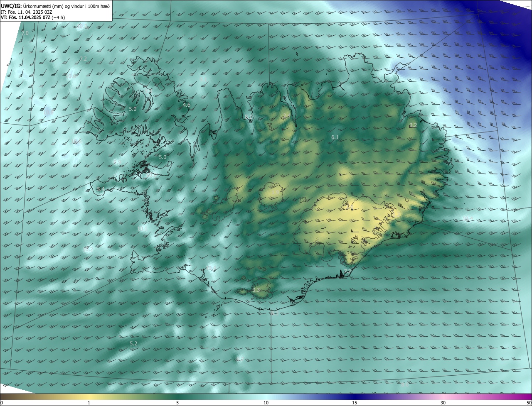Click the 3.2 value in east Iceland
532x406 pixels.
pyautogui.click(x=413, y=125)
